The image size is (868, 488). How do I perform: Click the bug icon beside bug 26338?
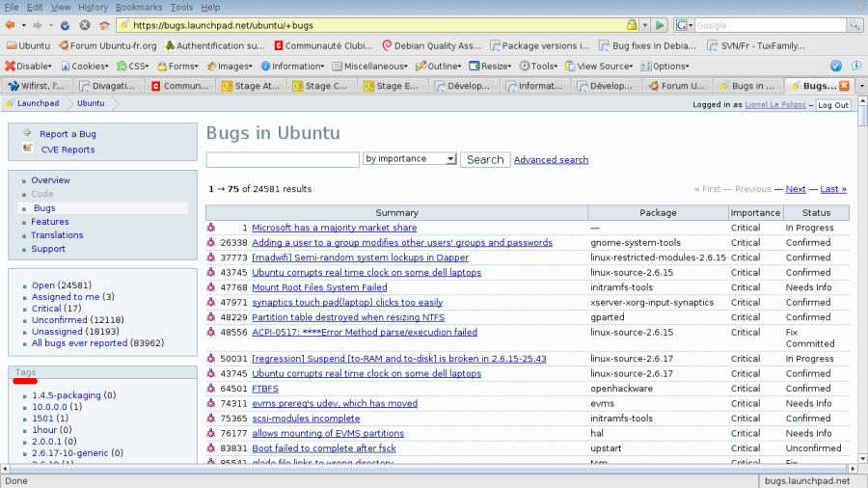tap(211, 242)
